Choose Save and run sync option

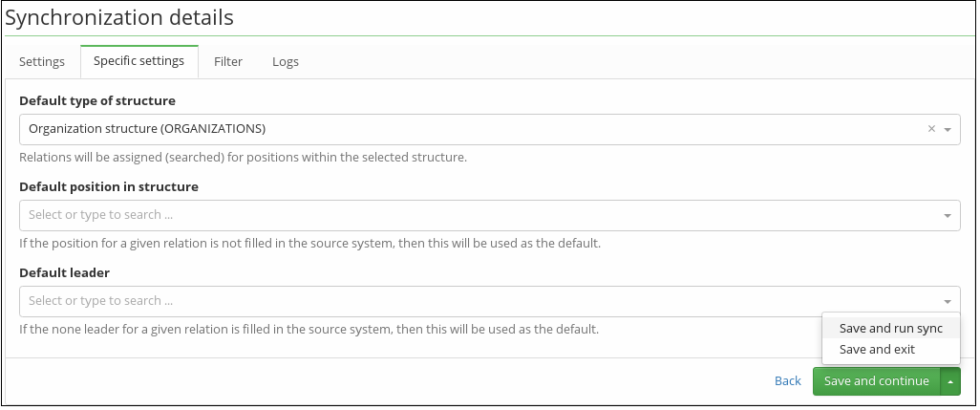click(890, 328)
